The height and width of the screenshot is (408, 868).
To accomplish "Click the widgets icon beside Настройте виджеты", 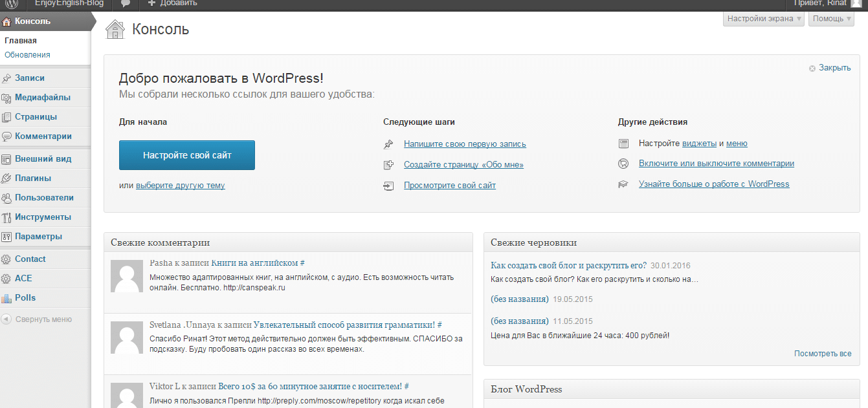I will pos(623,144).
